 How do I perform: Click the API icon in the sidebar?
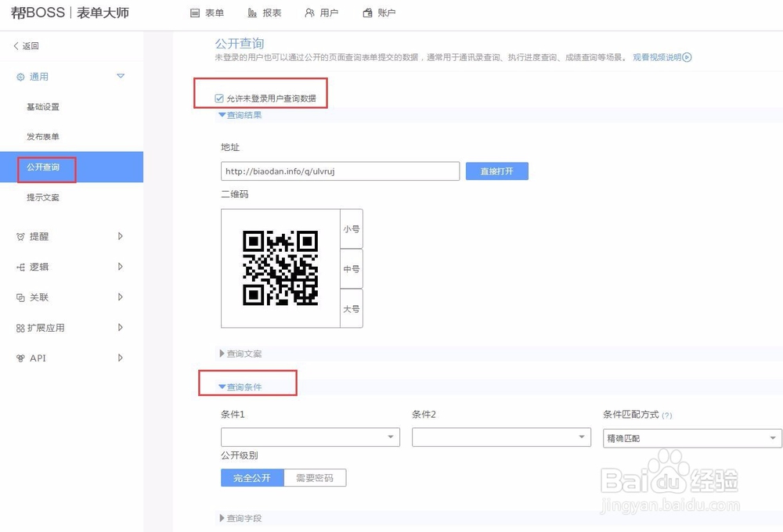pos(20,358)
